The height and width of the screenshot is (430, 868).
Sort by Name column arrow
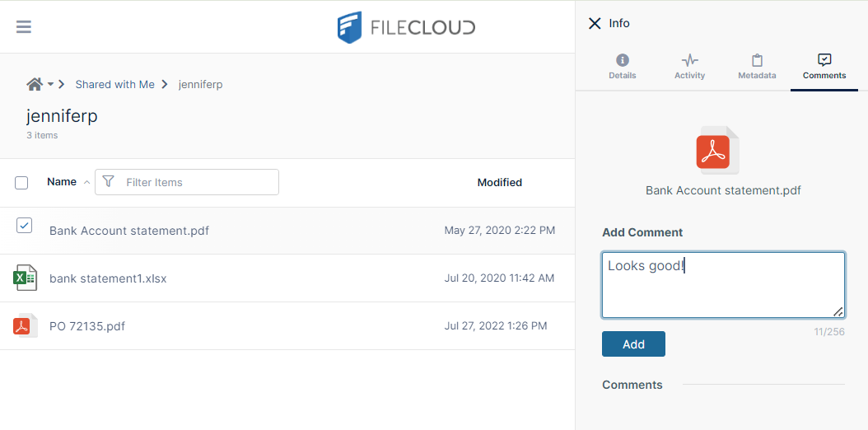coord(86,182)
